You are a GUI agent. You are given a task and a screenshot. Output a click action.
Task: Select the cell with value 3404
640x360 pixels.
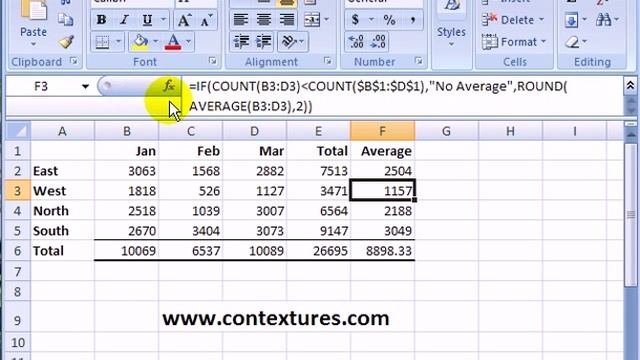pos(191,231)
